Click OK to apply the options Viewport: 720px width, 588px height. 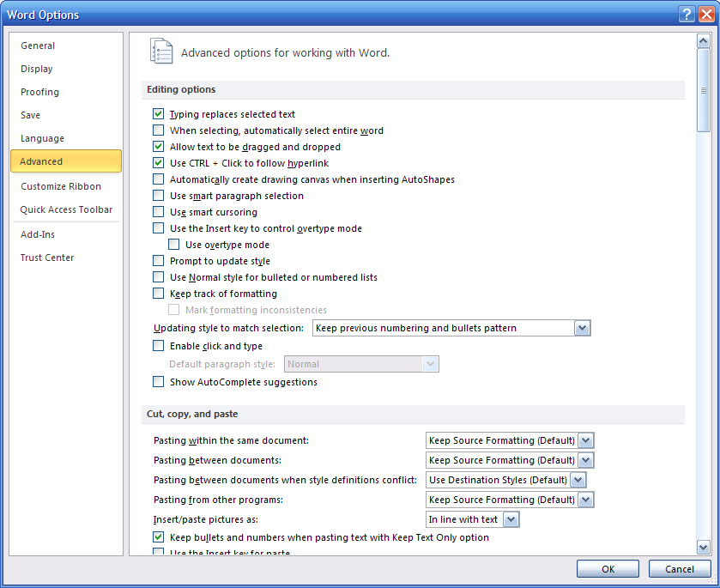608,569
